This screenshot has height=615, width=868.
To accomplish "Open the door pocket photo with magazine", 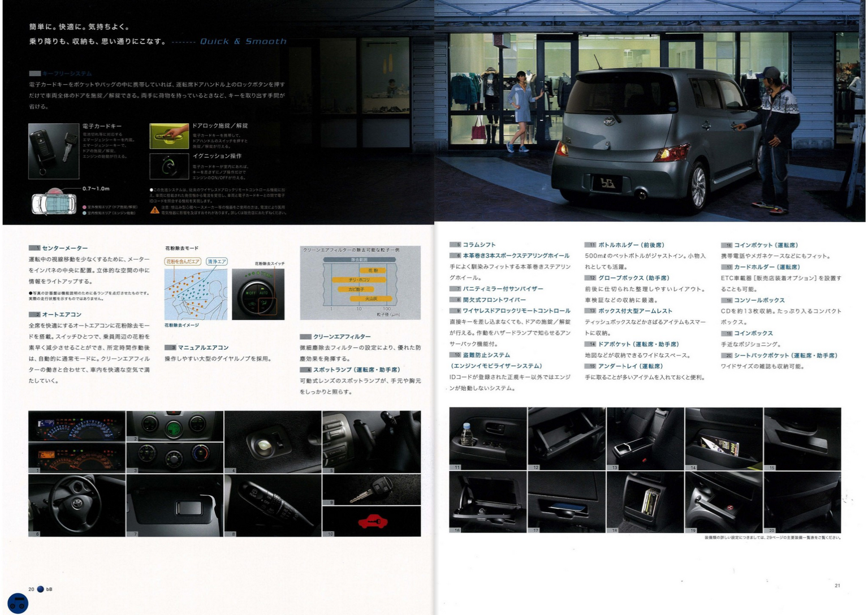I will click(x=723, y=438).
